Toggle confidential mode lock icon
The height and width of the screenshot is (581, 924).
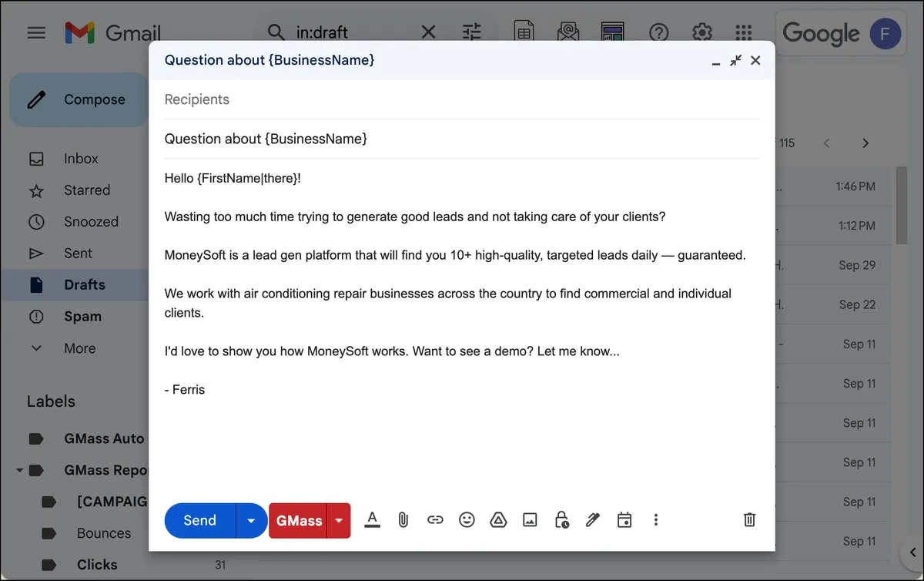coord(561,519)
